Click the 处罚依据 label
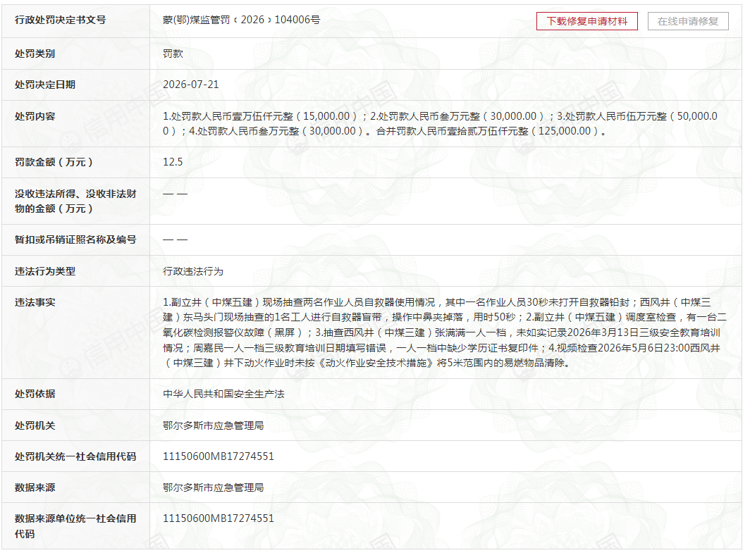 pos(35,394)
